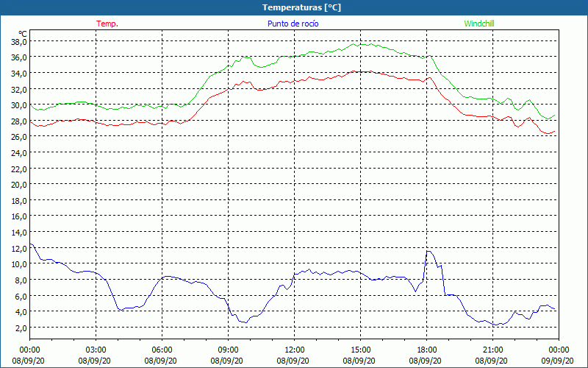588x368 pixels.
Task: Click the 30,0 axis value
Action: (x=19, y=105)
